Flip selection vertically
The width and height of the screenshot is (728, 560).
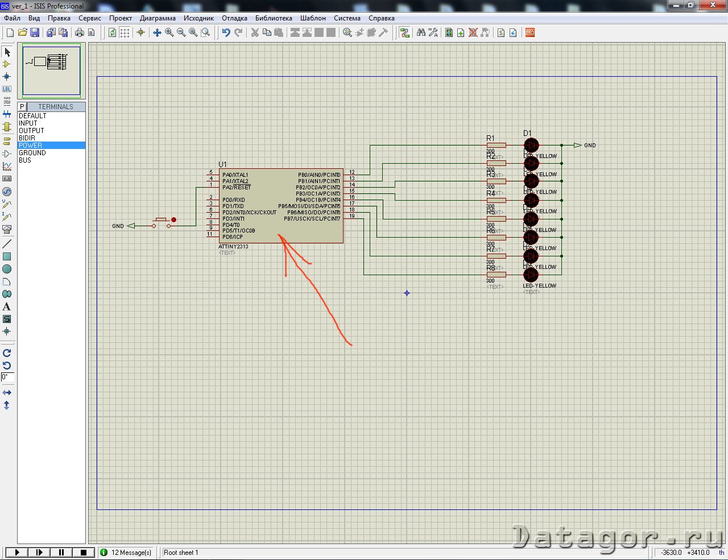click(x=7, y=405)
